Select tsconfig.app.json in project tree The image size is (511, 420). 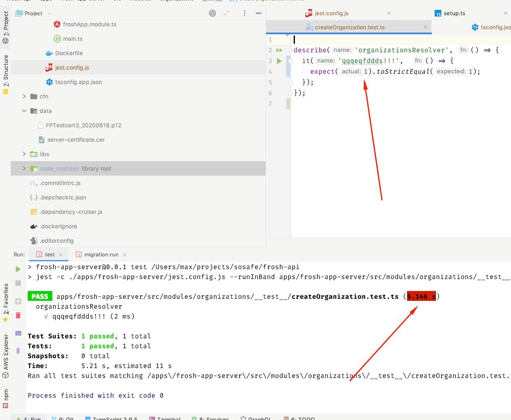[74, 82]
